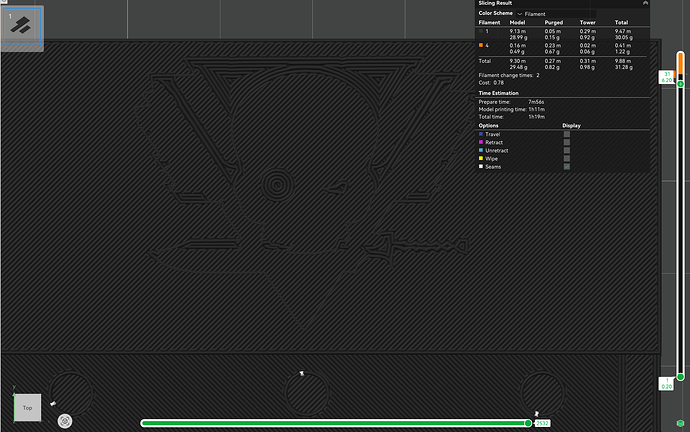Image resolution: width=690 pixels, height=432 pixels.
Task: Click the green hexagon icon below the layer slider
Action: [680, 423]
